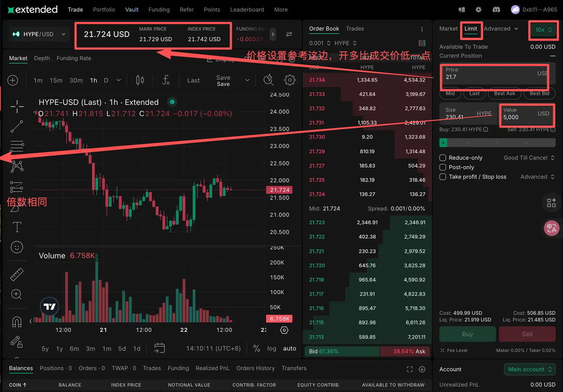Open the fx indicators menu
The image size is (563, 392).
click(x=166, y=80)
